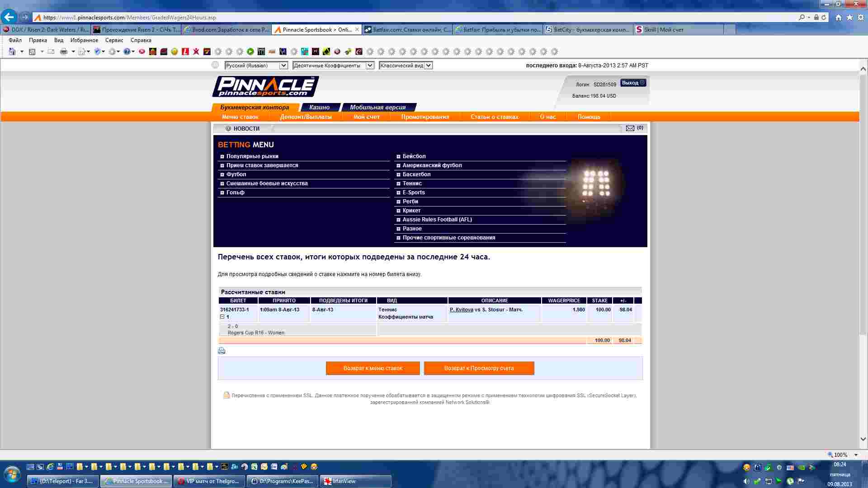Open the P. Kvitova link in the wager description
The height and width of the screenshot is (488, 868).
click(461, 310)
